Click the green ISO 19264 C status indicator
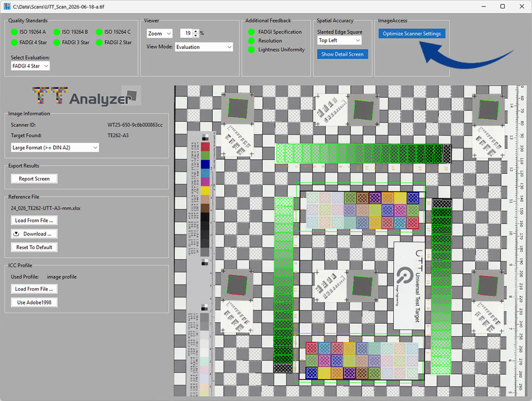The width and height of the screenshot is (532, 401). point(99,32)
